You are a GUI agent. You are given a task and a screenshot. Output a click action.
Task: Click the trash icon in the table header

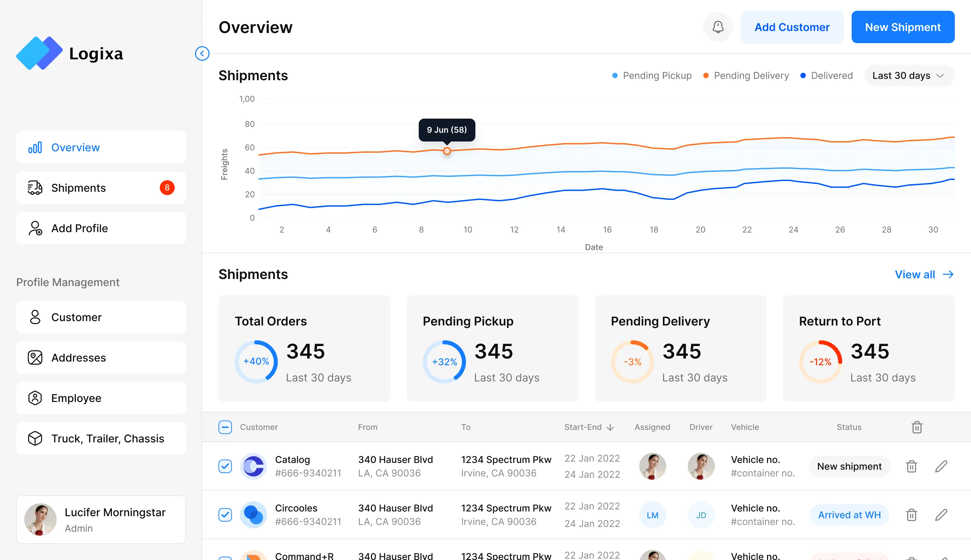(x=917, y=427)
